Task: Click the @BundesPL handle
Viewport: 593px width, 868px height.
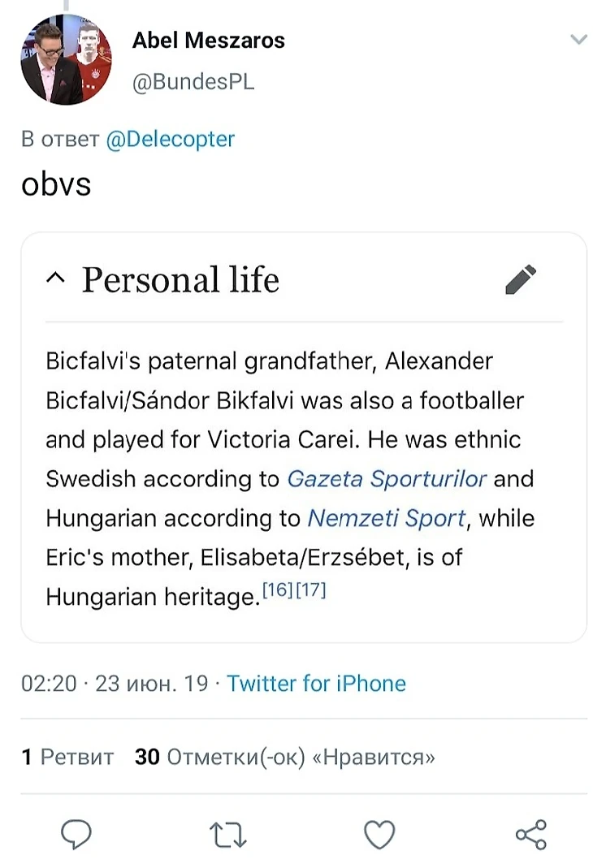Action: 193,82
